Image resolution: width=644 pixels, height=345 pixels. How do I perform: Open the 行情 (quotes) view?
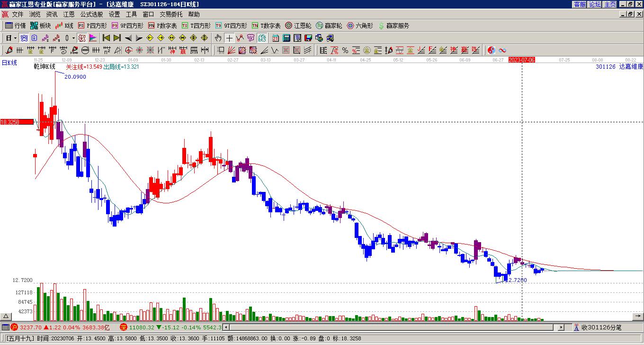coord(15,26)
